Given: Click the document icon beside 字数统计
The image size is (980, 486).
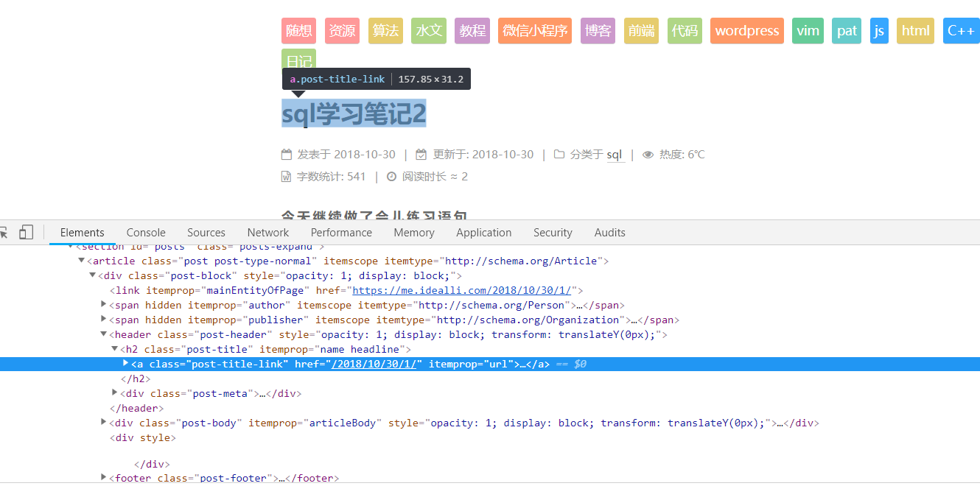Looking at the screenshot, I should click(287, 177).
